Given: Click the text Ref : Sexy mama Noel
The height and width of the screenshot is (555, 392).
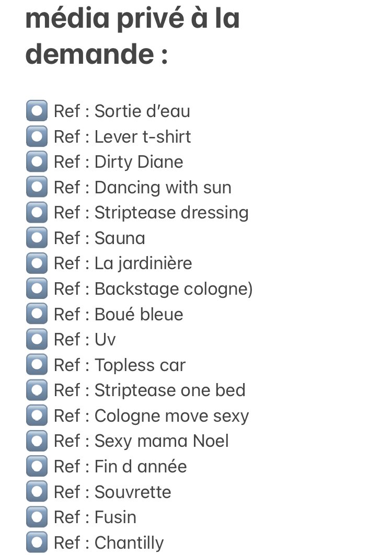Looking at the screenshot, I should pos(141,442).
